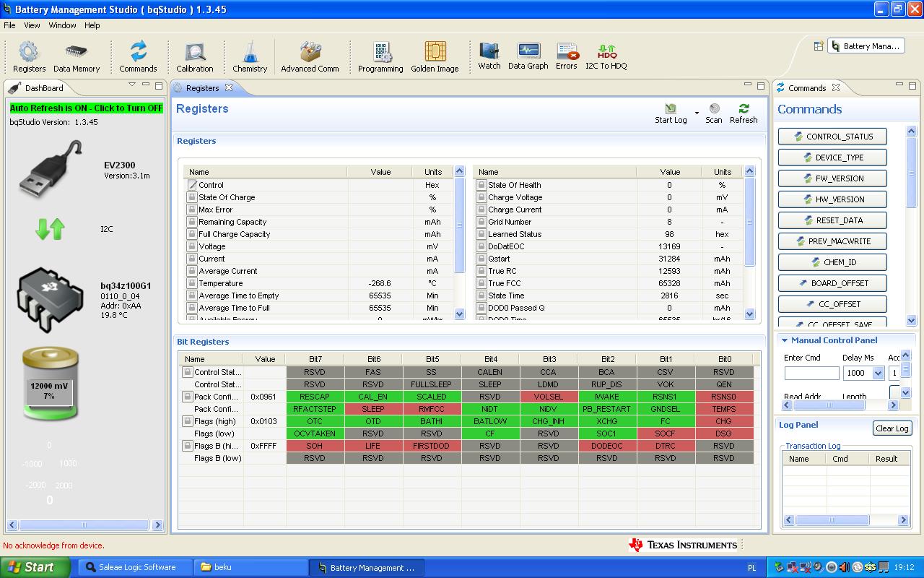The height and width of the screenshot is (578, 924).
Task: Click the pencil icon on Control row
Action: [x=192, y=185]
